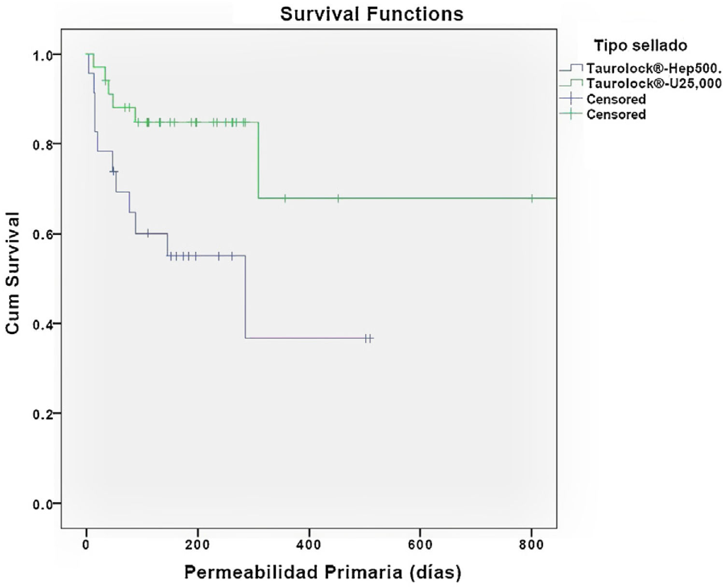The width and height of the screenshot is (726, 588).
Task: Click the 600 x-axis tick label
Action: point(420,546)
